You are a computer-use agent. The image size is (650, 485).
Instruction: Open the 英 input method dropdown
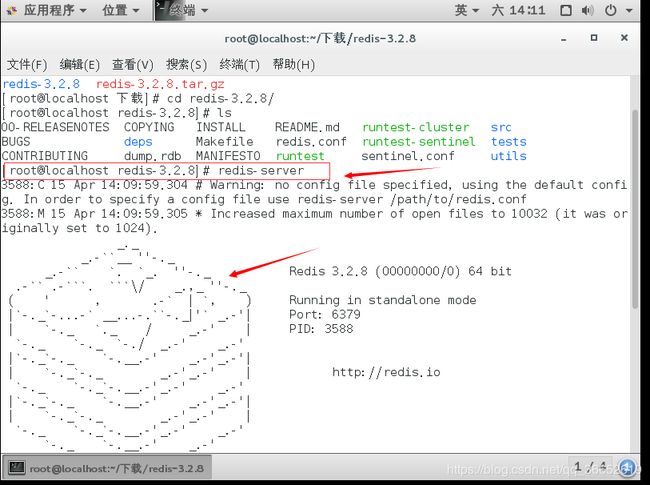point(467,10)
